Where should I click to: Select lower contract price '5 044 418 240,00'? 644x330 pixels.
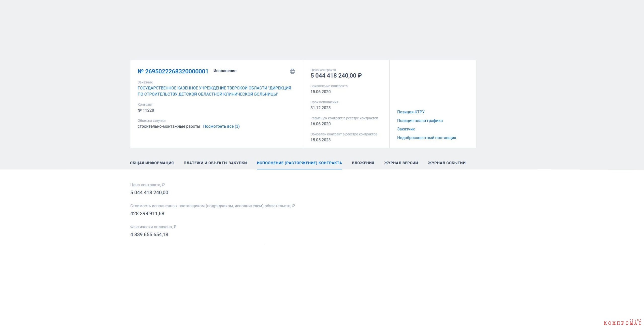click(x=149, y=193)
